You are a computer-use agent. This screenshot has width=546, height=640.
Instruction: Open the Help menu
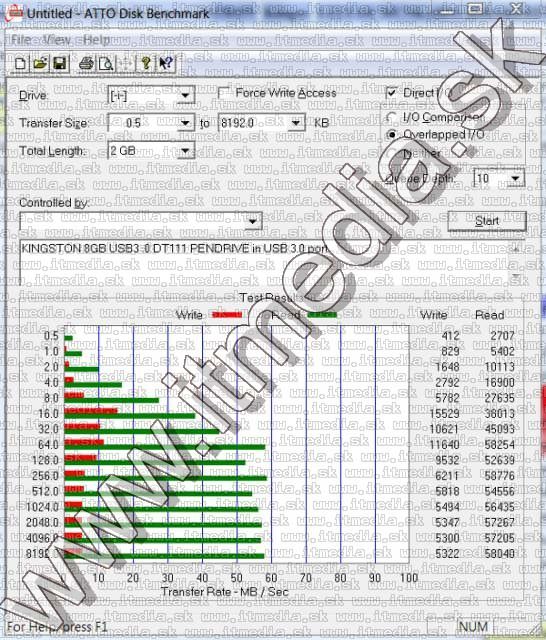pyautogui.click(x=96, y=40)
